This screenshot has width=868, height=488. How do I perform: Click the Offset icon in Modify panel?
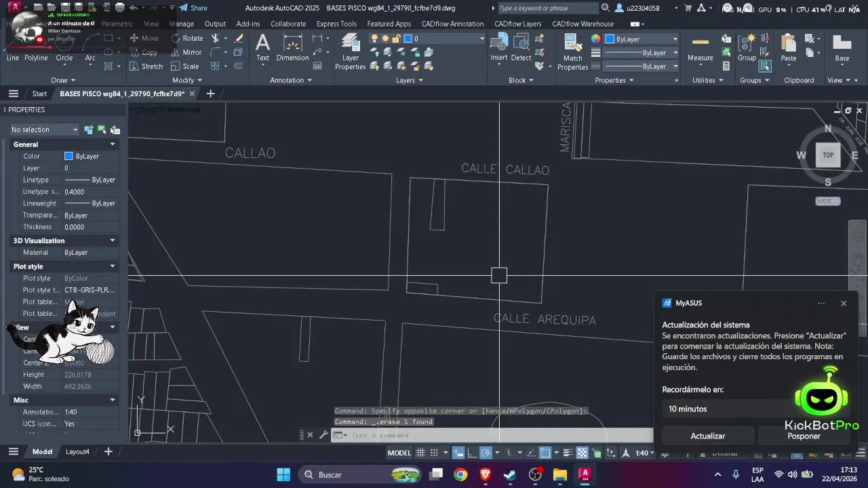[x=238, y=66]
